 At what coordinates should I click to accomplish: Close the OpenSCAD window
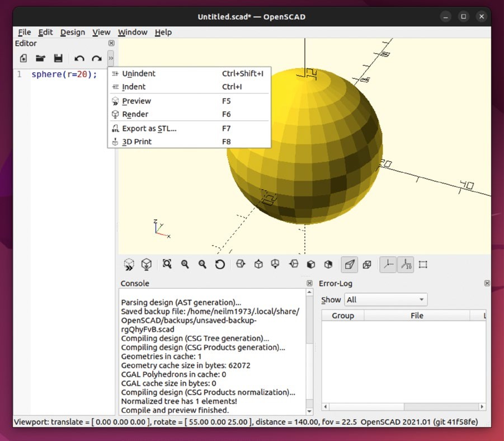pyautogui.click(x=482, y=17)
